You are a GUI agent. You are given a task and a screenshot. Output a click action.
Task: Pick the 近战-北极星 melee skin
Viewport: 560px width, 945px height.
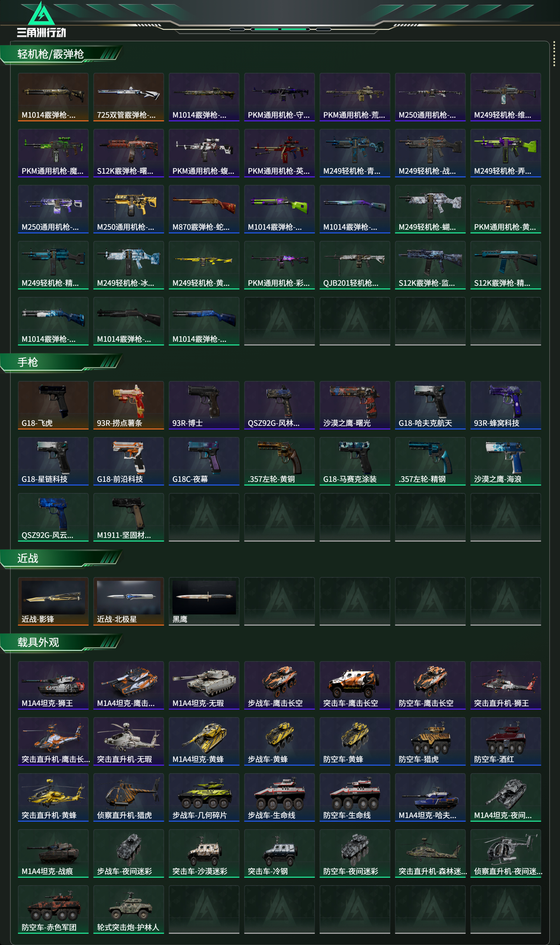coord(129,601)
